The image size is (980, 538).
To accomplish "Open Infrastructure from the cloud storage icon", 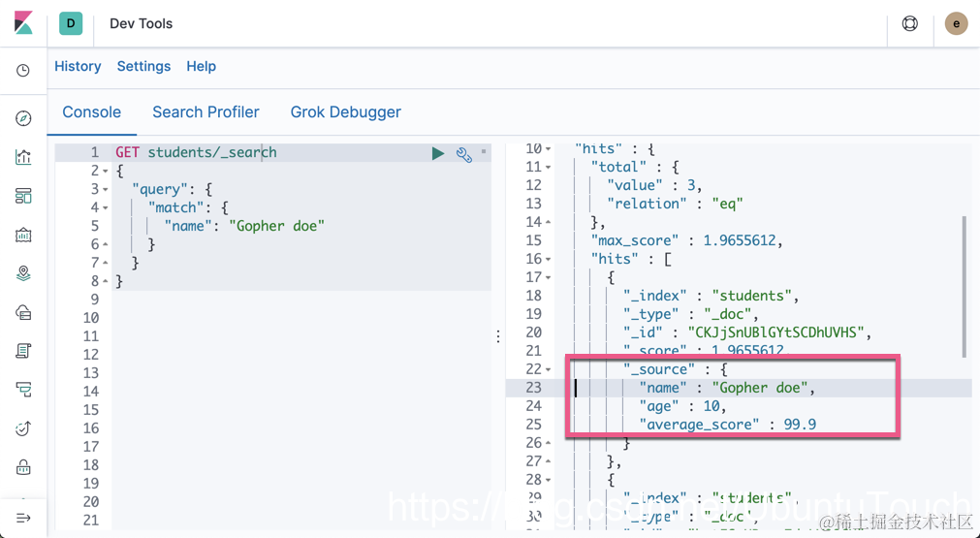I will (x=23, y=312).
